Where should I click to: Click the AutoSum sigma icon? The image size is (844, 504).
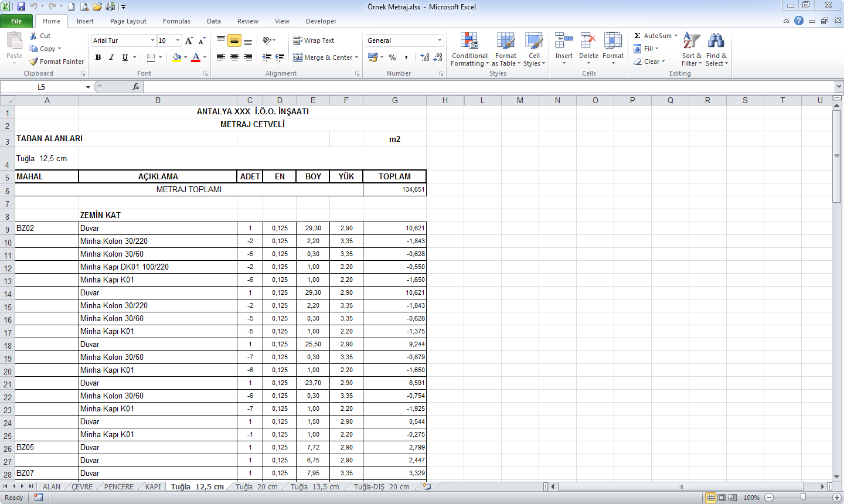(638, 36)
